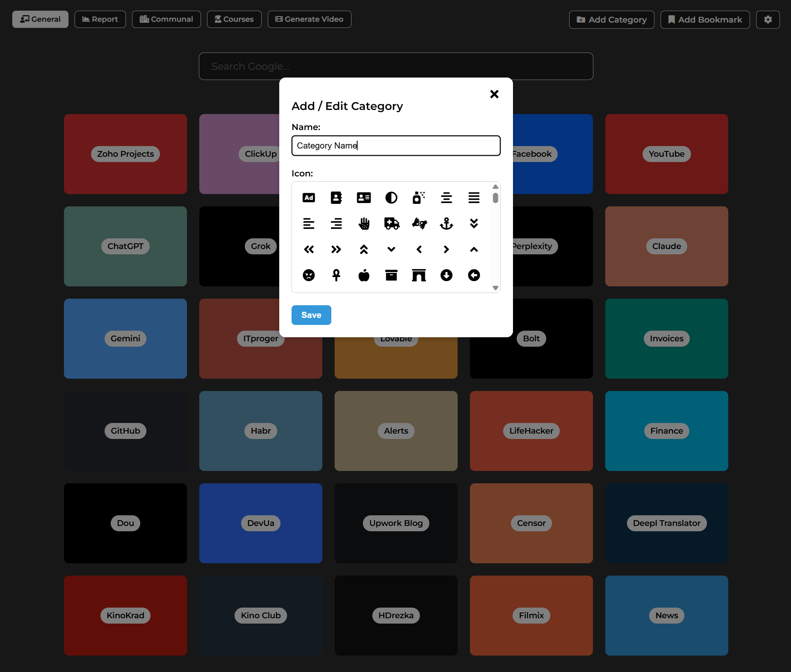The image size is (791, 672).
Task: Select the Ad icon in picker
Action: point(309,198)
